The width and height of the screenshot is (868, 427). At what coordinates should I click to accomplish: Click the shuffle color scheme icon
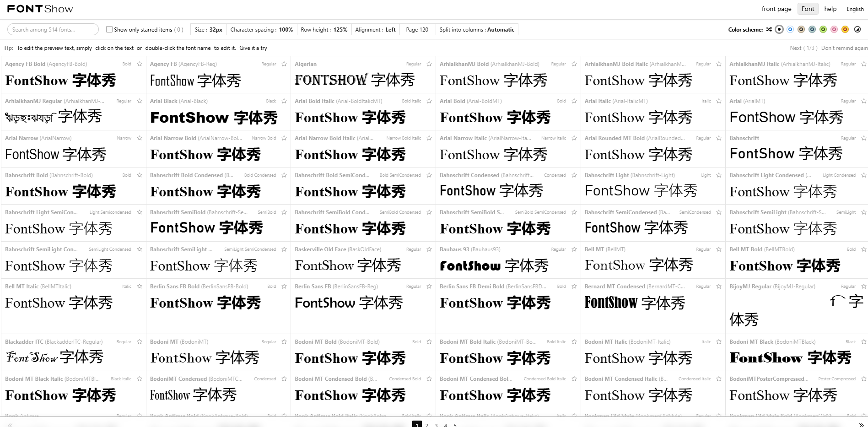769,29
